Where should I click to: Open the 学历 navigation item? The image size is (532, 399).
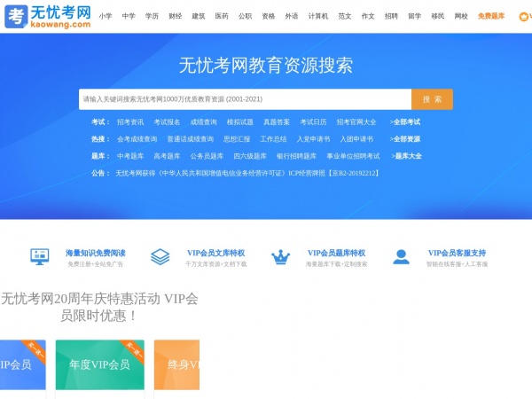coord(152,16)
